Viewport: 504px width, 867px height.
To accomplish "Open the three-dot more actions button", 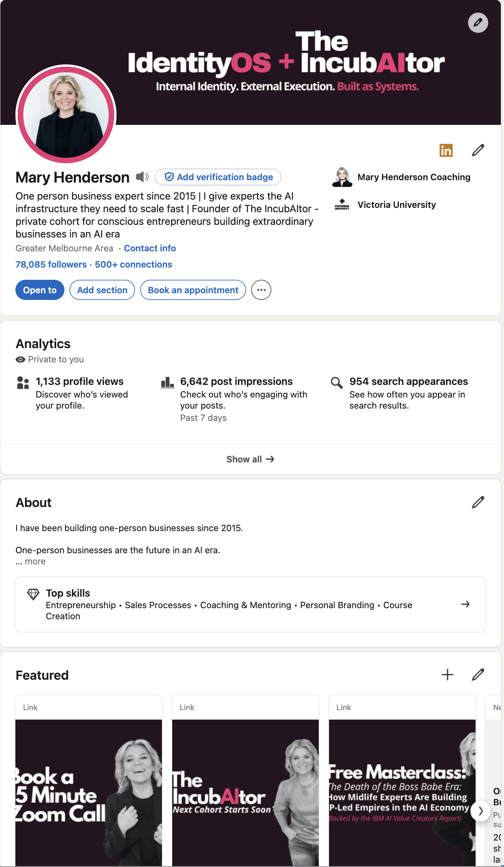I will click(x=261, y=290).
